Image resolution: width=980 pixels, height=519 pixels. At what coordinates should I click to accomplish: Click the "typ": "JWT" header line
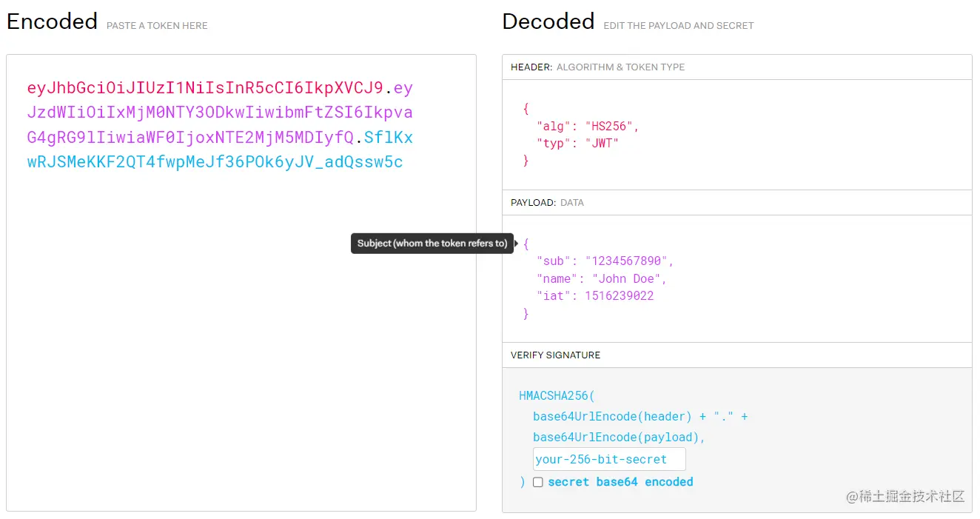tap(577, 143)
